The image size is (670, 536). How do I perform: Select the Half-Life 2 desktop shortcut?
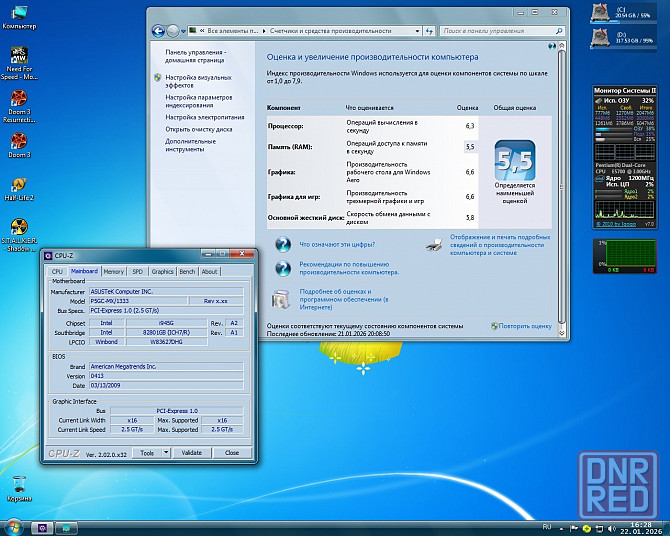[18, 186]
